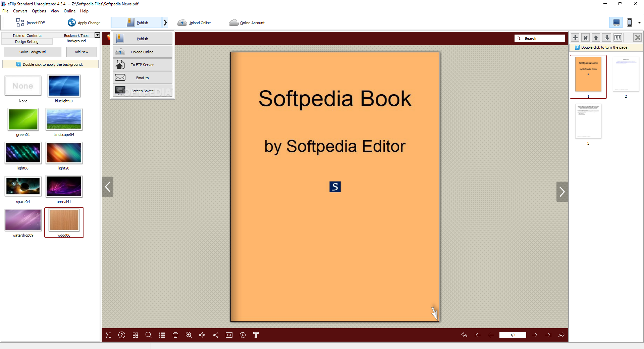Select page 2 thumbnail
The height and width of the screenshot is (349, 644).
coord(626,74)
